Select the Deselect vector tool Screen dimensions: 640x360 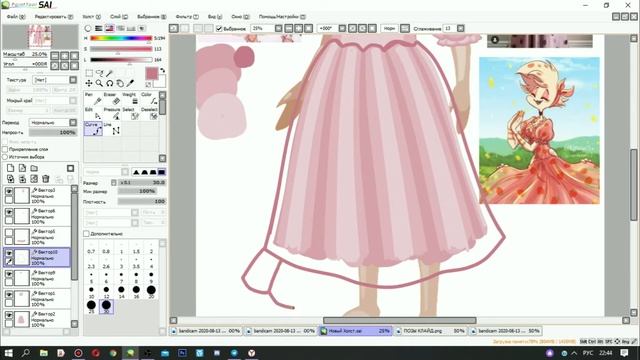149,114
